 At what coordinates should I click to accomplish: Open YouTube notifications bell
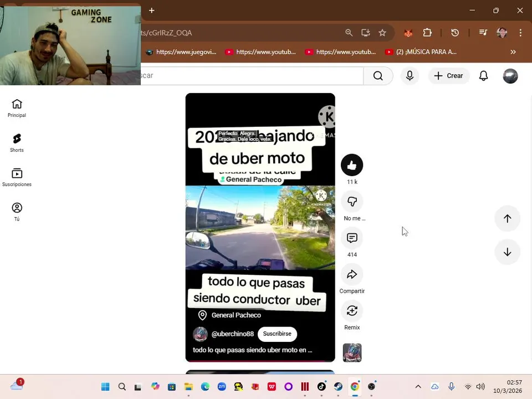[x=483, y=76]
